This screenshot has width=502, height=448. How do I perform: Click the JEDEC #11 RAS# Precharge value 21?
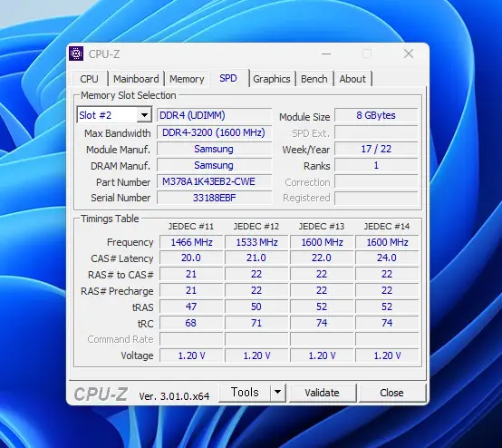[191, 290]
